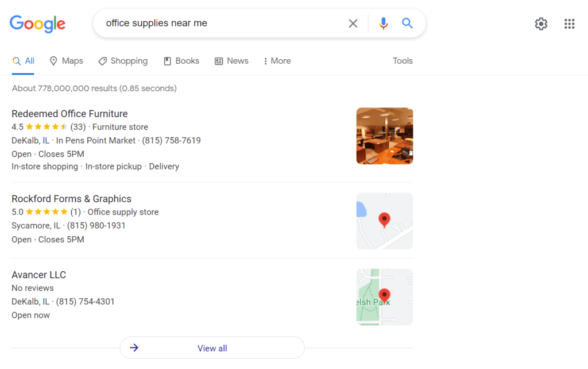Open the Rockford Forms & Graphics listing

tap(71, 198)
